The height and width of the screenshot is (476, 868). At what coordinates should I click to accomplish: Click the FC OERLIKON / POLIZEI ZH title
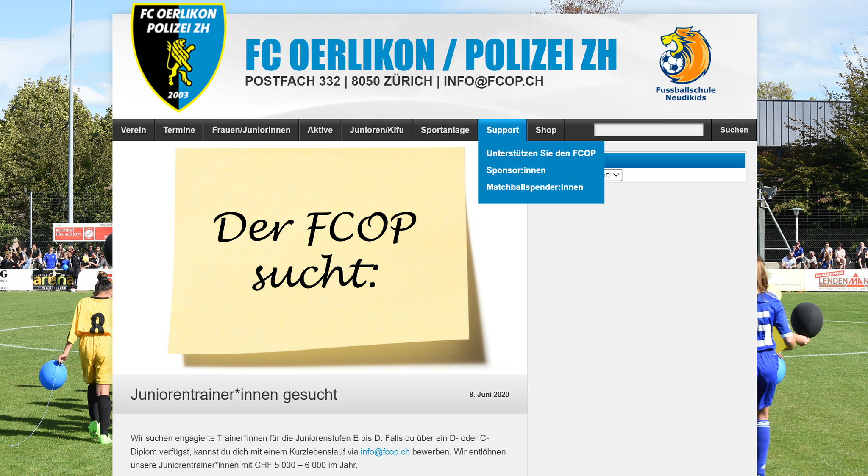tap(431, 55)
